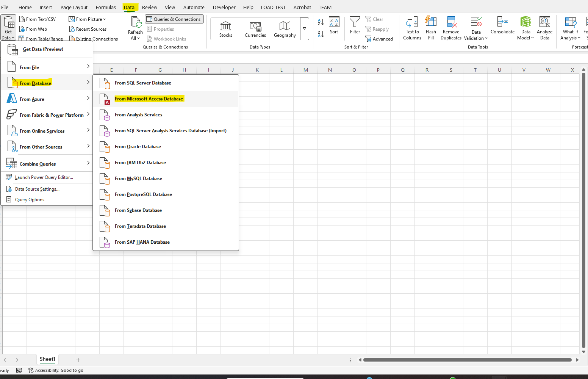Click the macro recording status bar icon
The height and width of the screenshot is (379, 588).
click(x=19, y=370)
